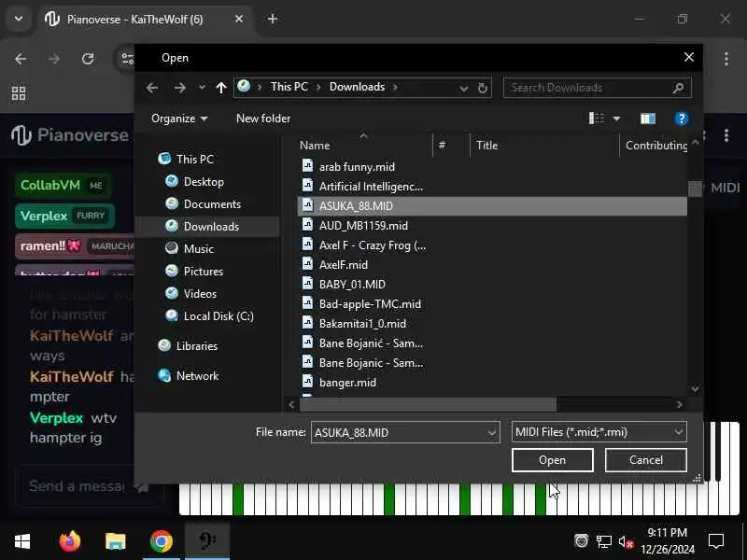Open Chrome from the taskbar
Image resolution: width=747 pixels, height=560 pixels.
coord(161,541)
